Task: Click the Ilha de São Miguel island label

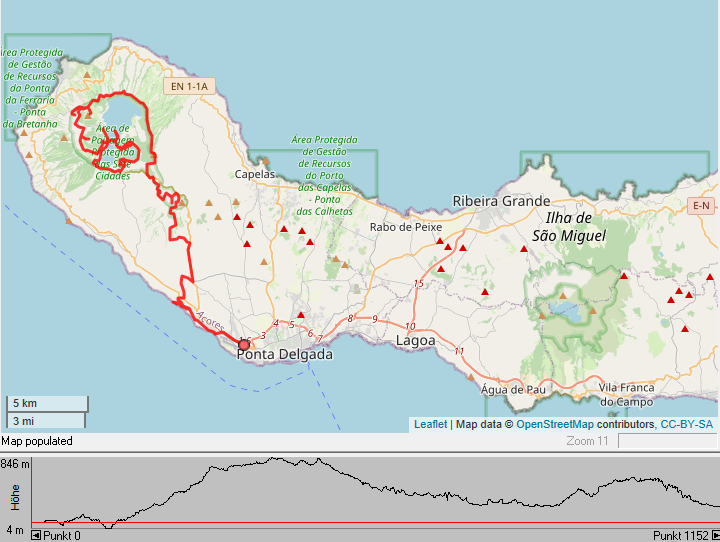Action: (x=569, y=226)
